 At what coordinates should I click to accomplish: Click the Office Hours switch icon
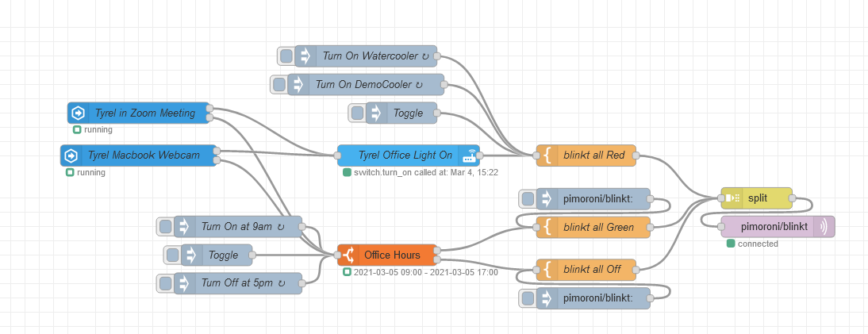(348, 255)
